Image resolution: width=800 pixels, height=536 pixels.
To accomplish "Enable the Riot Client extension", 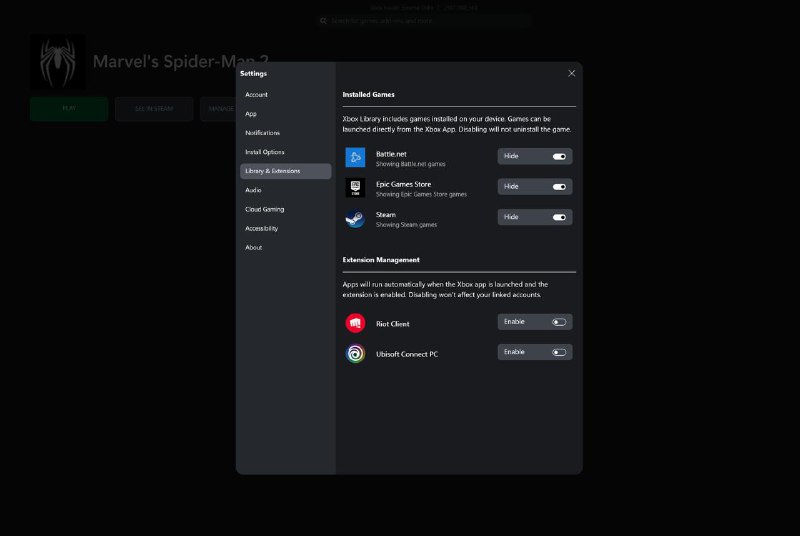I will (x=559, y=322).
